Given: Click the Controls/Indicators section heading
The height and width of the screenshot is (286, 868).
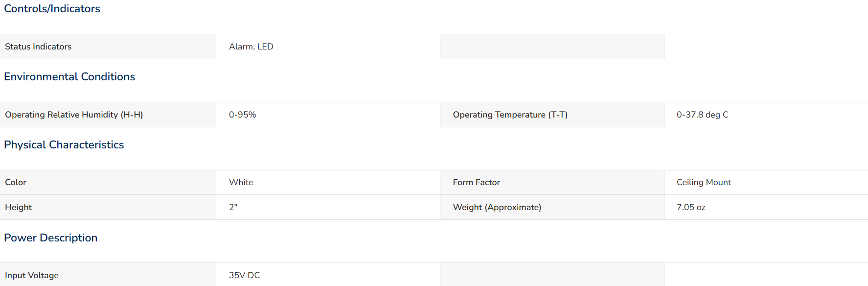Looking at the screenshot, I should [x=52, y=9].
